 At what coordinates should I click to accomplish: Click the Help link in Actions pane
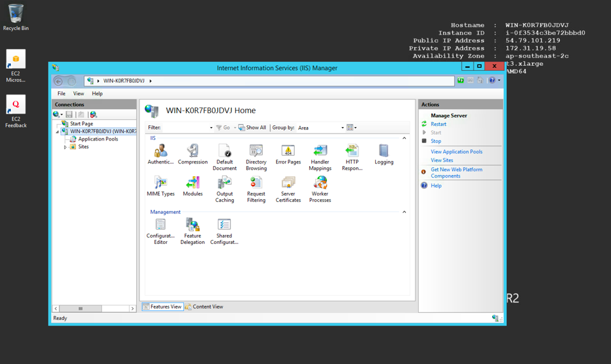[x=436, y=186]
